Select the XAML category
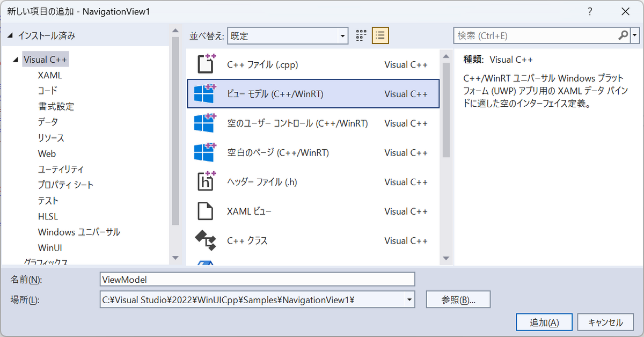The width and height of the screenshot is (644, 337). pyautogui.click(x=50, y=76)
